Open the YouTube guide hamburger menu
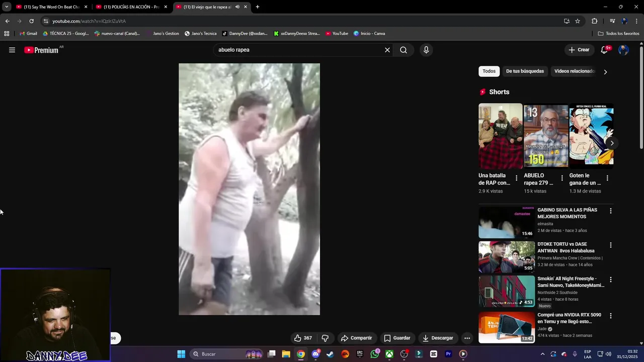The image size is (644, 362). click(x=12, y=50)
